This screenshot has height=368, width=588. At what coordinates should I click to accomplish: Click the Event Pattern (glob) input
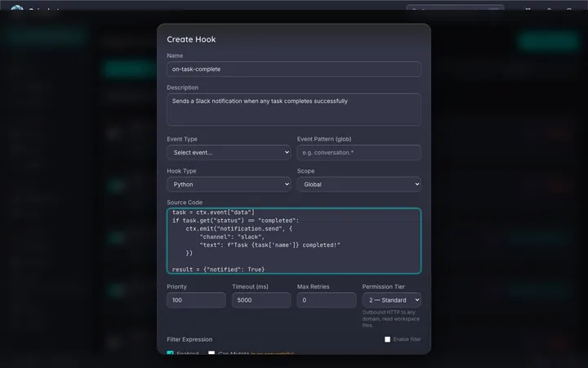(x=359, y=152)
